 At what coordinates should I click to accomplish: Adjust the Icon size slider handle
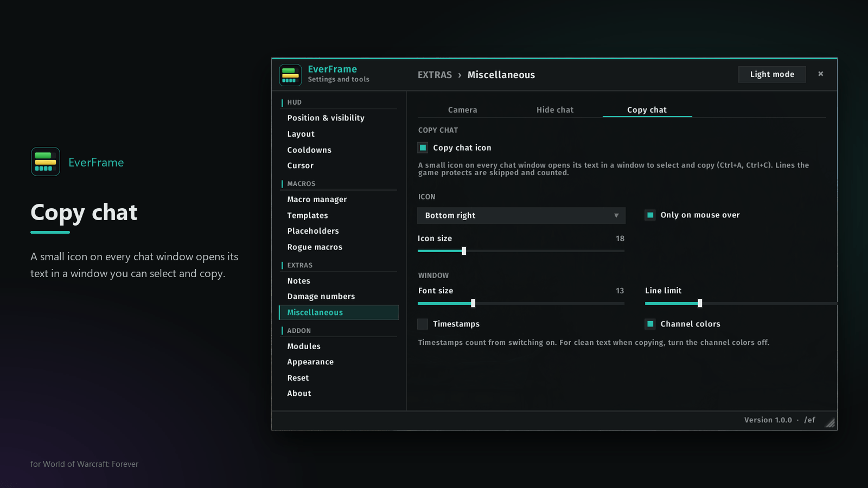(464, 251)
